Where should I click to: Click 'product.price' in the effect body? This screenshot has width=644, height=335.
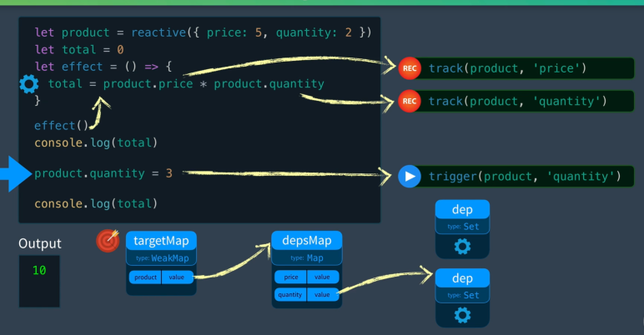(148, 83)
